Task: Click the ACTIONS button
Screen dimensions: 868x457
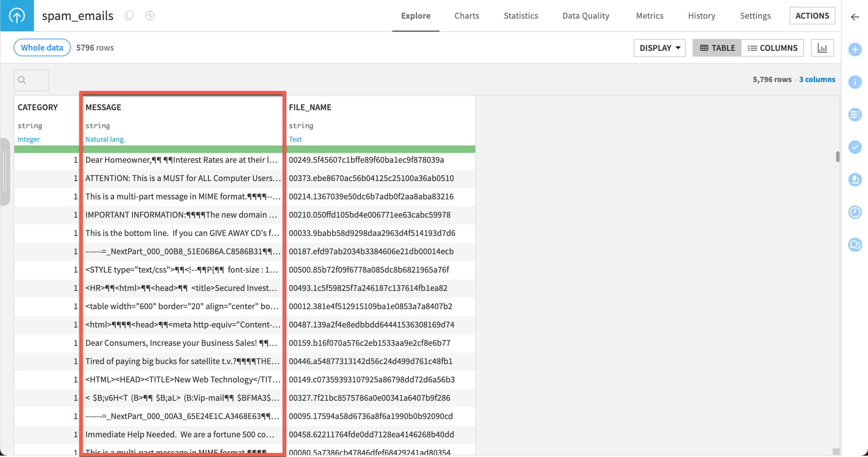Action: coord(812,16)
